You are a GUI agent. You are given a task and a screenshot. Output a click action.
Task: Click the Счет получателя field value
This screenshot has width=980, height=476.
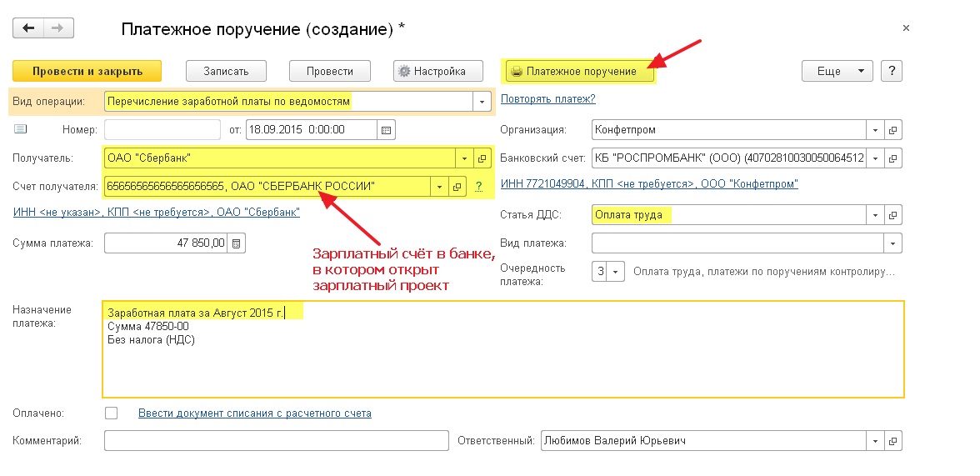[x=267, y=187]
